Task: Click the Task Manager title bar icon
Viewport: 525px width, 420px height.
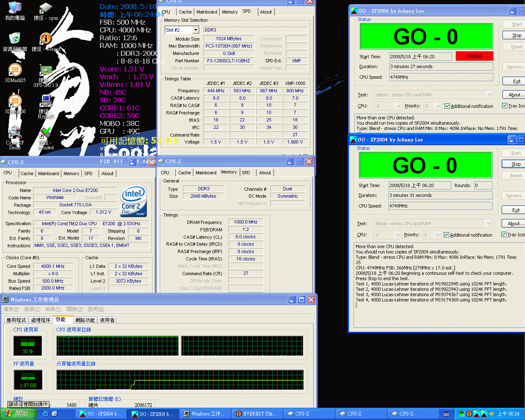Action: [6, 300]
